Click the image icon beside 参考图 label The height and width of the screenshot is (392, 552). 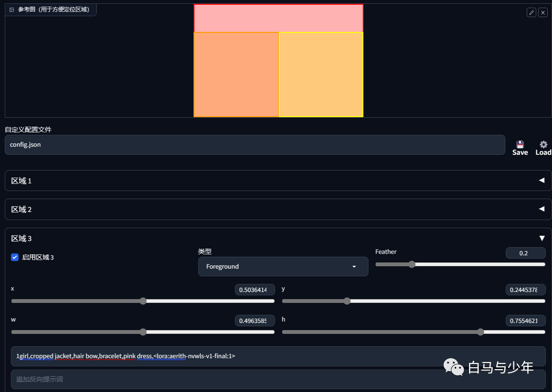11,10
